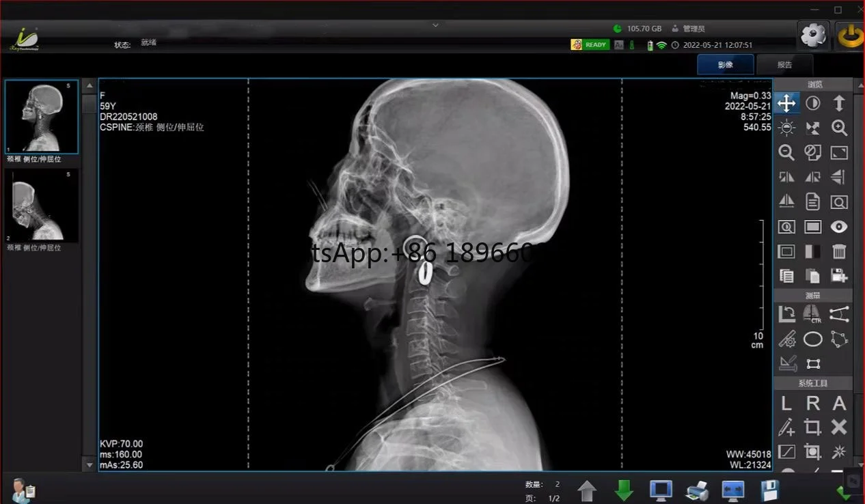Select the pan/move tool
This screenshot has height=504, width=865.
786,103
